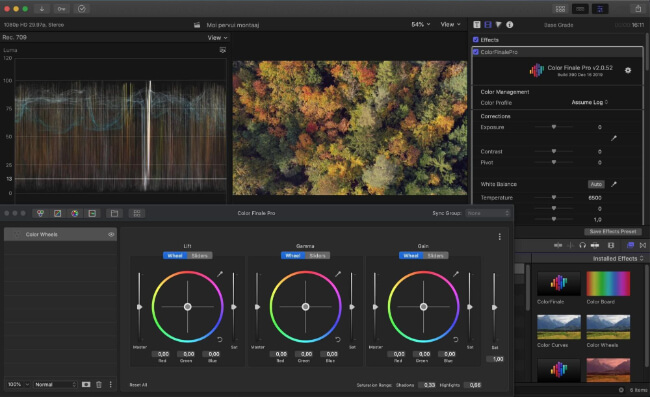
Task: Open the color inspector triangle icon
Action: pos(499,25)
